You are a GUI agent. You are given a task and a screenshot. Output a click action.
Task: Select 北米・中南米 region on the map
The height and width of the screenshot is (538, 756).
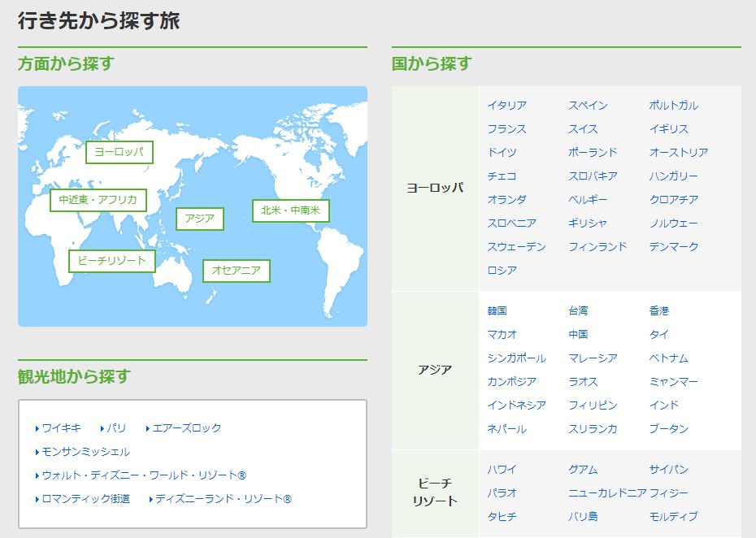click(290, 210)
